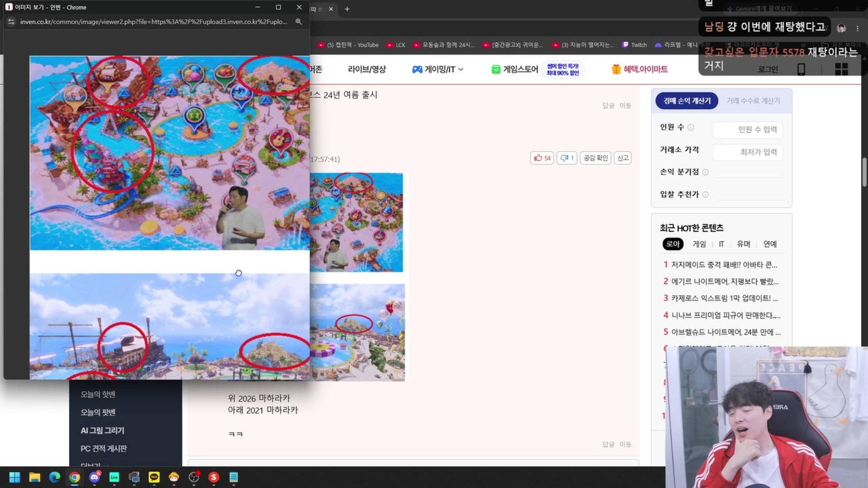Click the Chrome profile avatar

pyautogui.click(x=841, y=28)
